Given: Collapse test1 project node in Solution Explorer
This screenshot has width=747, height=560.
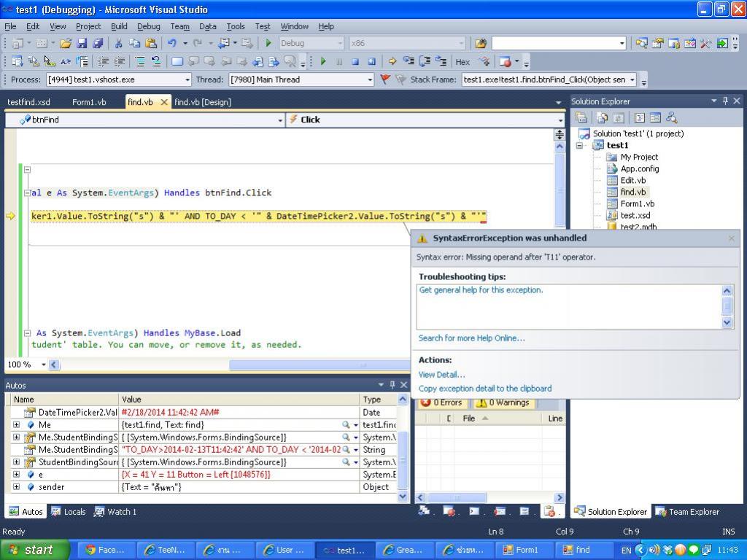Looking at the screenshot, I should coord(579,145).
